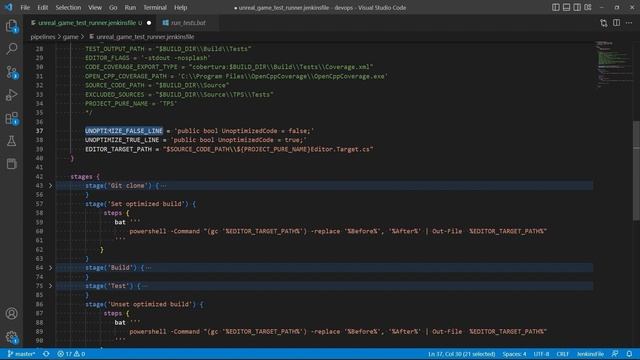Change language mode Jenkinsfile
Image resolution: width=640 pixels, height=360 pixels.
pos(590,354)
